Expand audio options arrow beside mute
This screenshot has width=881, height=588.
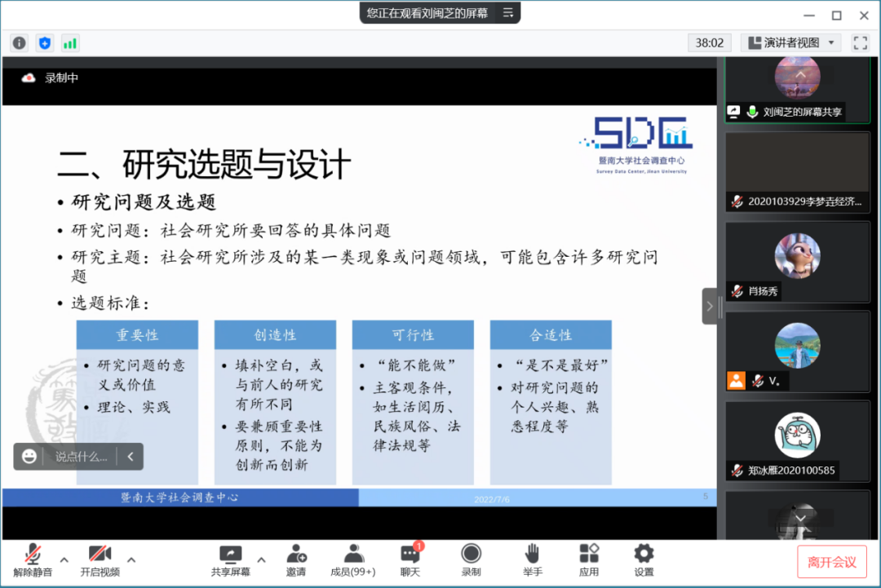[x=64, y=559]
